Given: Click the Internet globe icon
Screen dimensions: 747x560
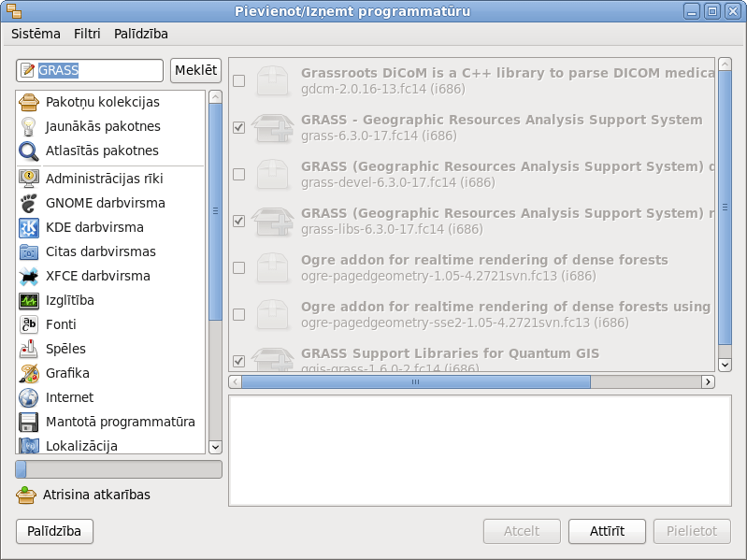Looking at the screenshot, I should pos(29,397).
